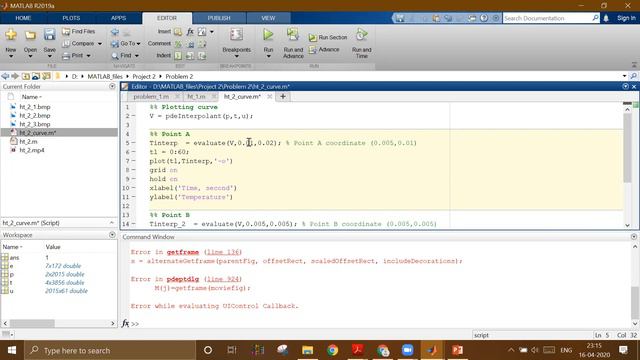Open the Save dropdown arrow
Image resolution: width=640 pixels, height=360 pixels.
point(49,56)
